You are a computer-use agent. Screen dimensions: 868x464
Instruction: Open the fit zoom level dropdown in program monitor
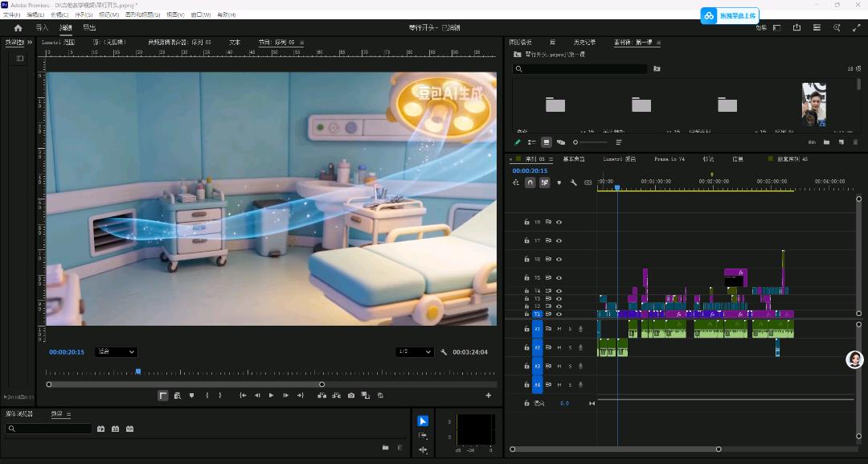point(115,351)
